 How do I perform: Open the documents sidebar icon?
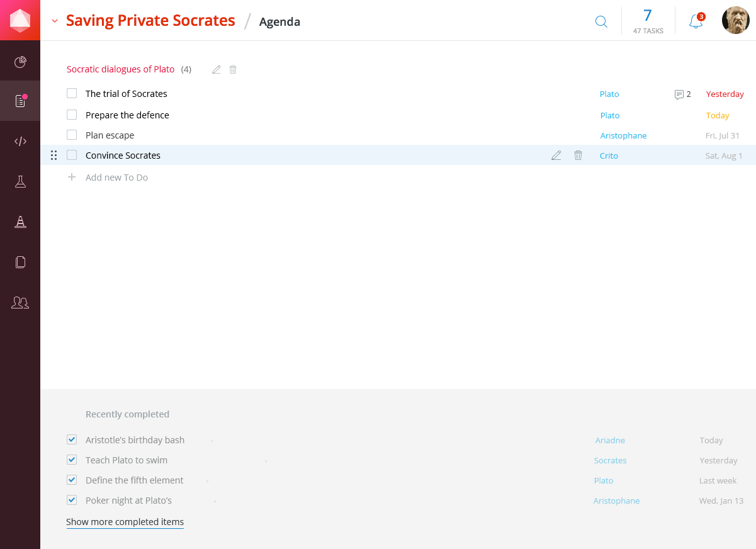pos(20,262)
